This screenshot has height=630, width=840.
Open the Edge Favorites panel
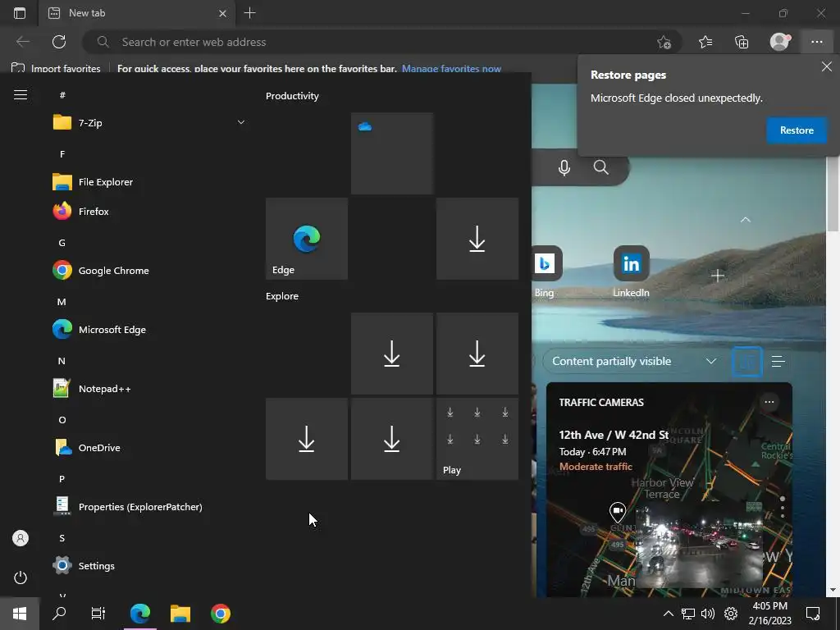tap(705, 42)
